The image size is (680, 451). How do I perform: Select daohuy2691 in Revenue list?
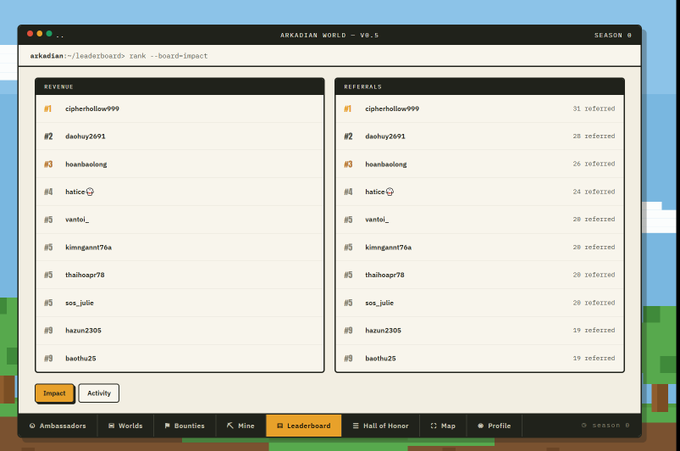tap(180, 136)
